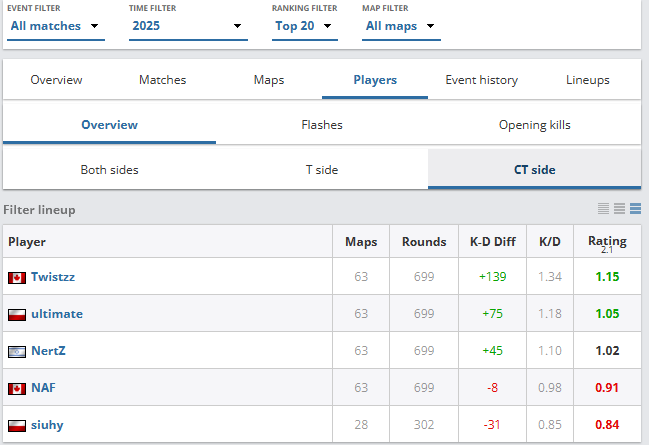The height and width of the screenshot is (445, 649).
Task: Open NertZ player profile link
Action: coord(48,351)
